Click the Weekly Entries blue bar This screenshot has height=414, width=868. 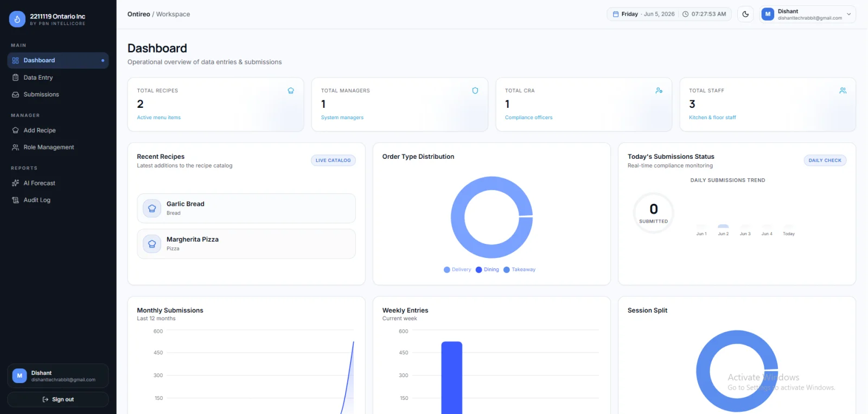click(452, 378)
